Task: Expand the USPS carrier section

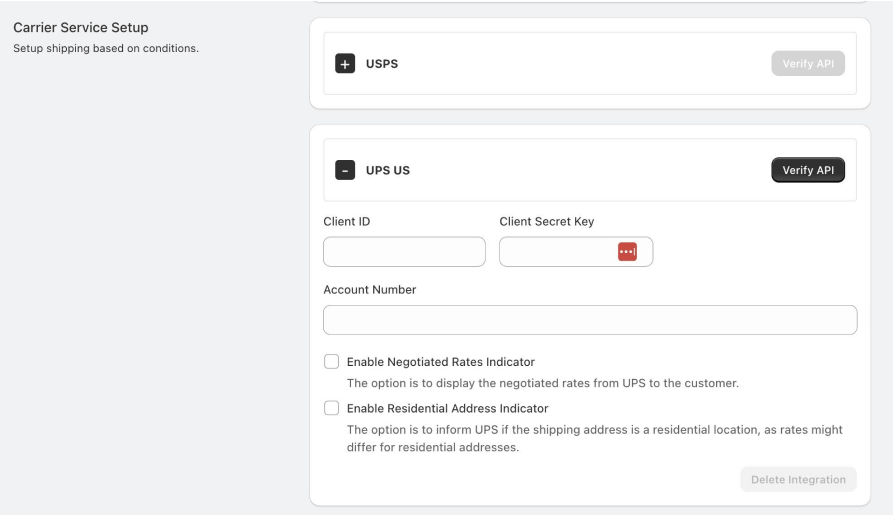Action: [x=345, y=63]
